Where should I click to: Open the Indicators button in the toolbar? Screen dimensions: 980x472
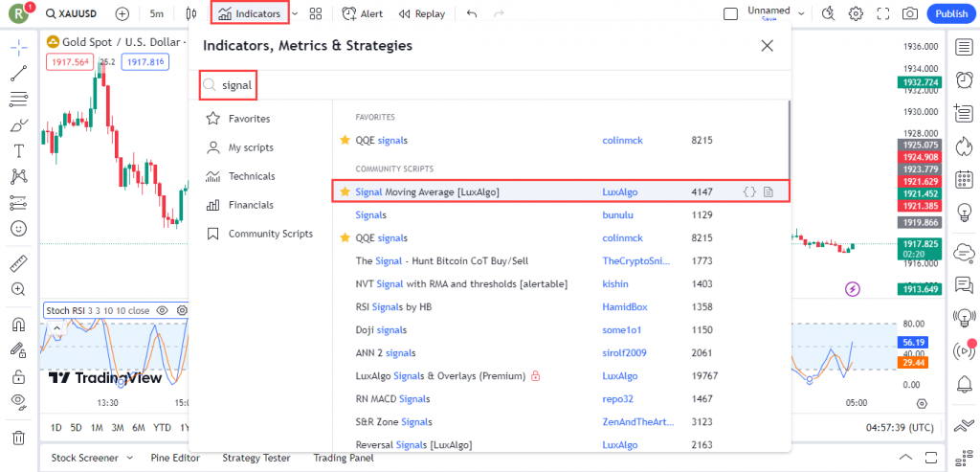click(x=250, y=13)
